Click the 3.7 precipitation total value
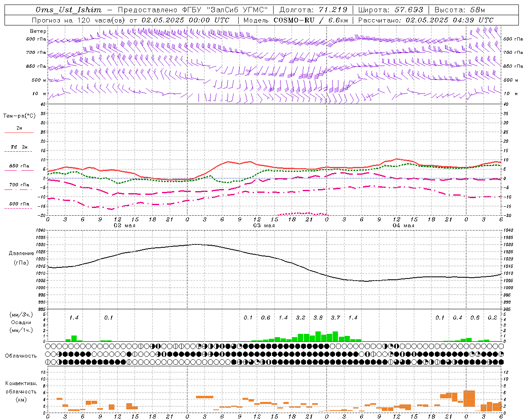The height and width of the screenshot is (420, 525). [x=336, y=318]
